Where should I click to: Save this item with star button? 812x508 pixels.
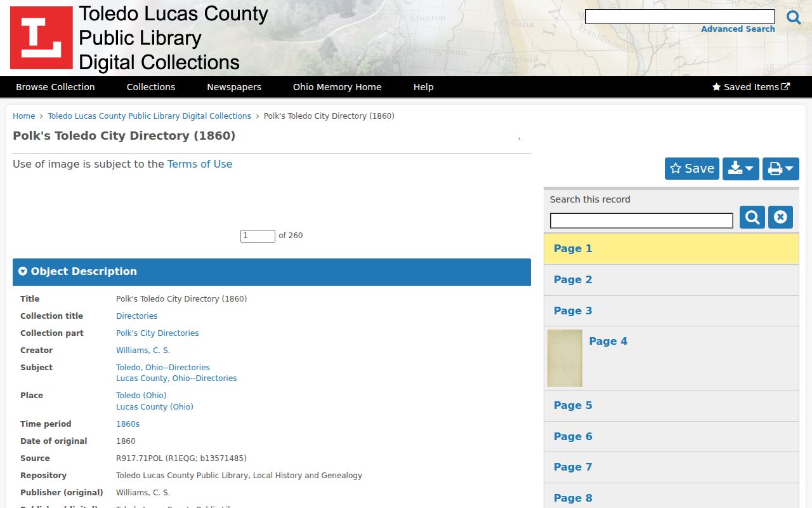pyautogui.click(x=692, y=168)
